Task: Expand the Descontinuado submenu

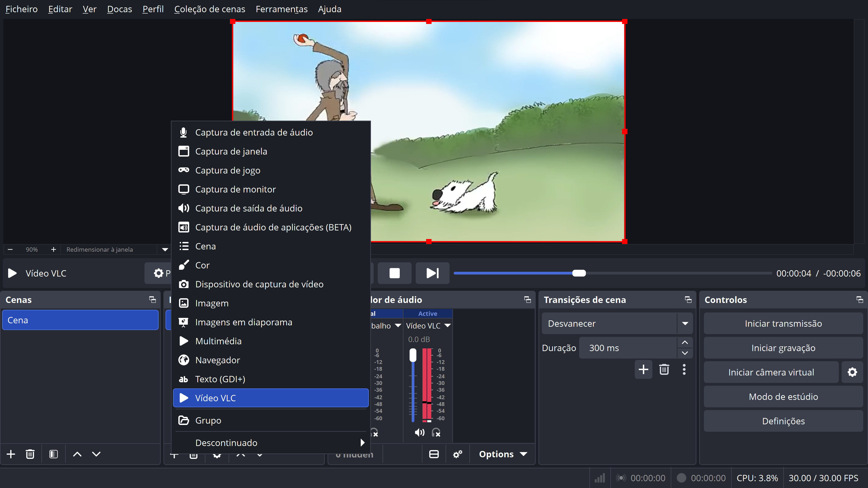Action: [271, 443]
